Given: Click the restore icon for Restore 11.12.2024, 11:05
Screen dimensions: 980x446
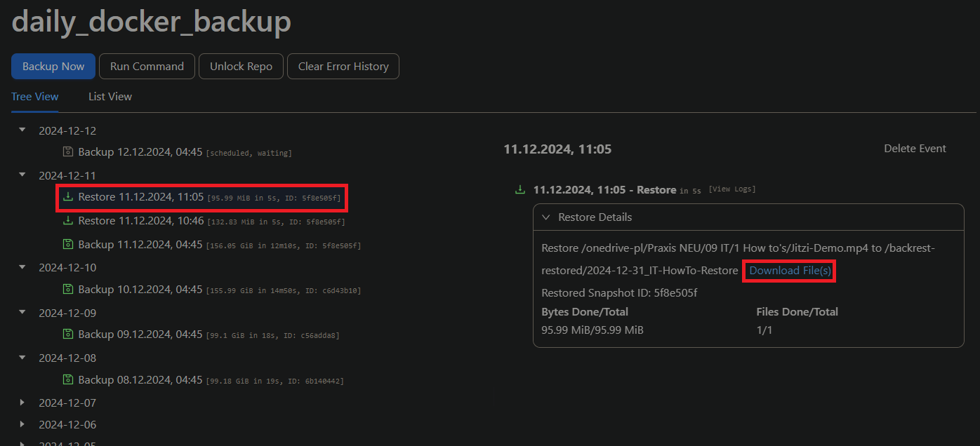Looking at the screenshot, I should pyautogui.click(x=68, y=198).
